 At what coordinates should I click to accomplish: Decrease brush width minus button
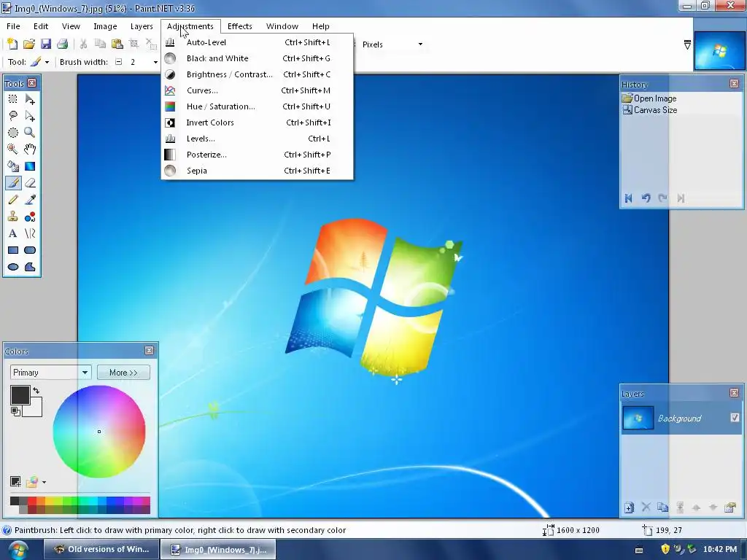coord(119,62)
